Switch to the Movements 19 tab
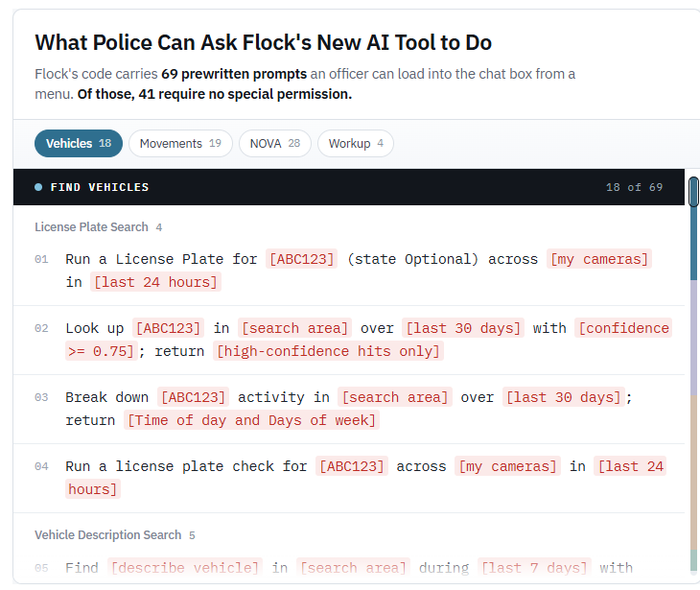 (x=180, y=143)
